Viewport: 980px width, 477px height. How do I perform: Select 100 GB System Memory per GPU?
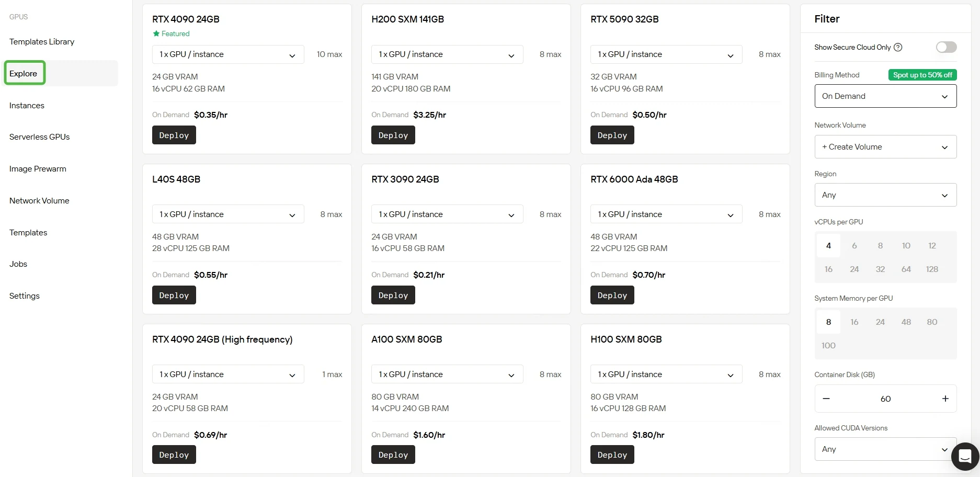click(x=828, y=345)
